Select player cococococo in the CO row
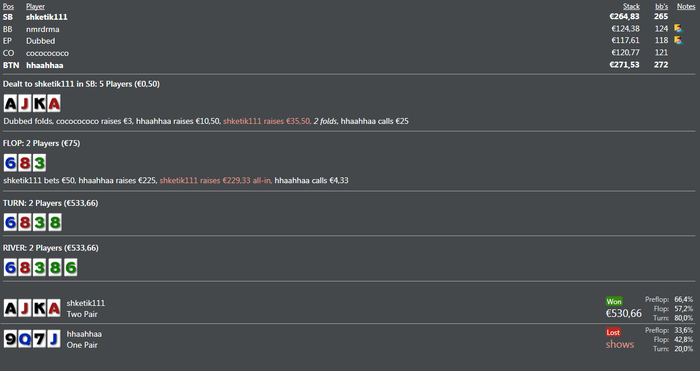 pyautogui.click(x=47, y=53)
